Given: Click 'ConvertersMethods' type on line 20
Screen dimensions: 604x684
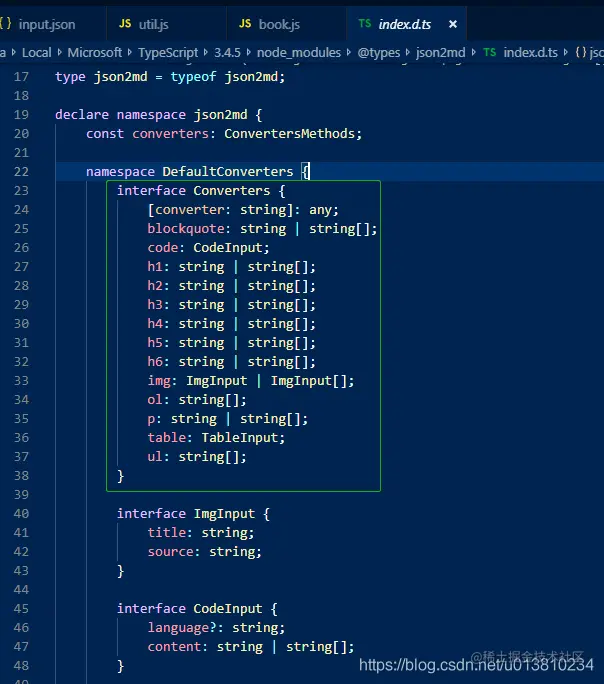Looking at the screenshot, I should point(290,133).
